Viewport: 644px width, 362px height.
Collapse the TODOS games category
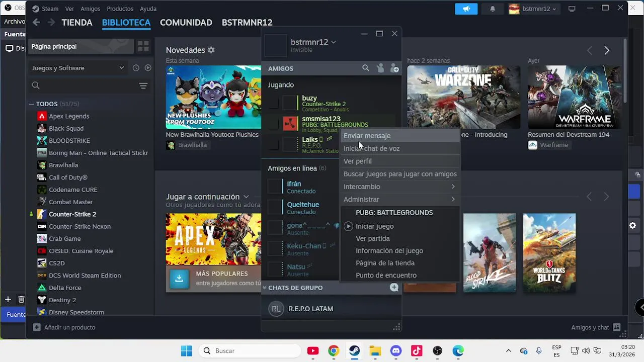[x=32, y=104]
